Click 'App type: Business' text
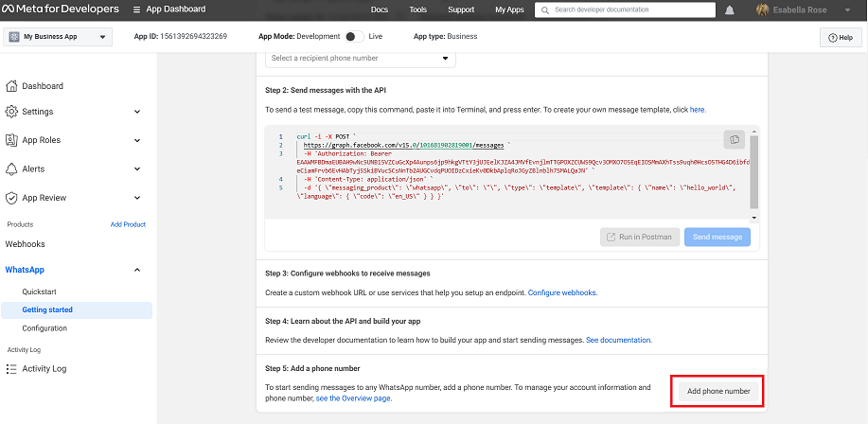The height and width of the screenshot is (424, 868). [445, 37]
